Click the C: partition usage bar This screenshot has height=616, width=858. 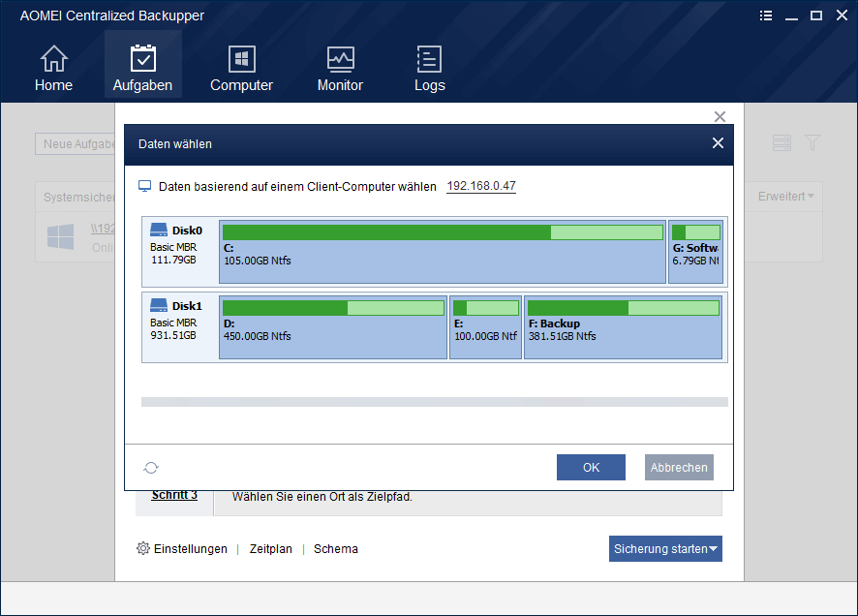coord(443,232)
